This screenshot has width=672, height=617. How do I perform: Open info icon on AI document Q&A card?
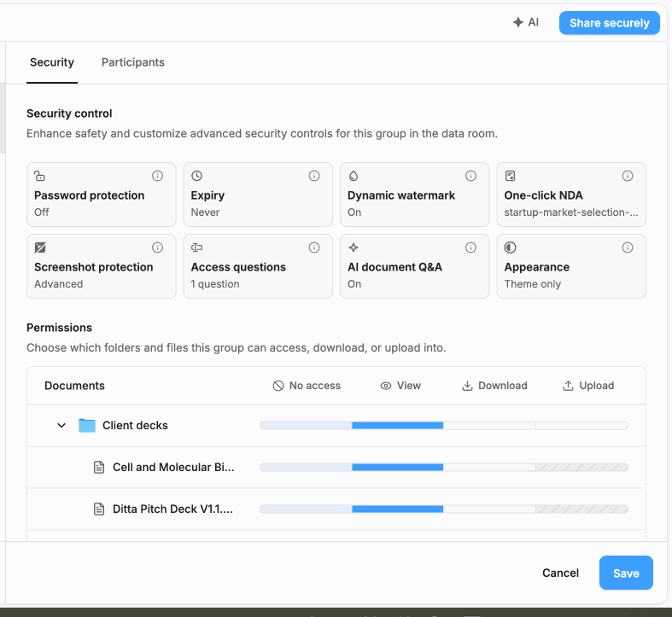[x=471, y=247]
